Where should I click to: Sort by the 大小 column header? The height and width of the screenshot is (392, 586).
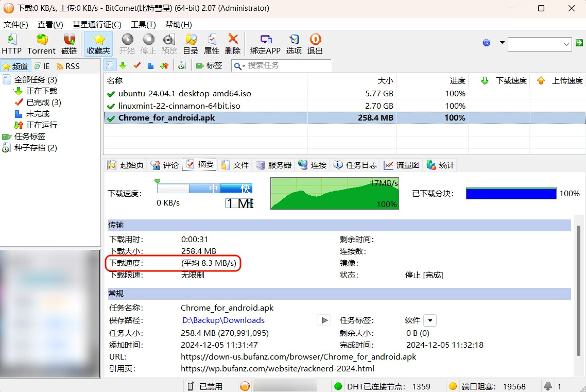pos(352,81)
